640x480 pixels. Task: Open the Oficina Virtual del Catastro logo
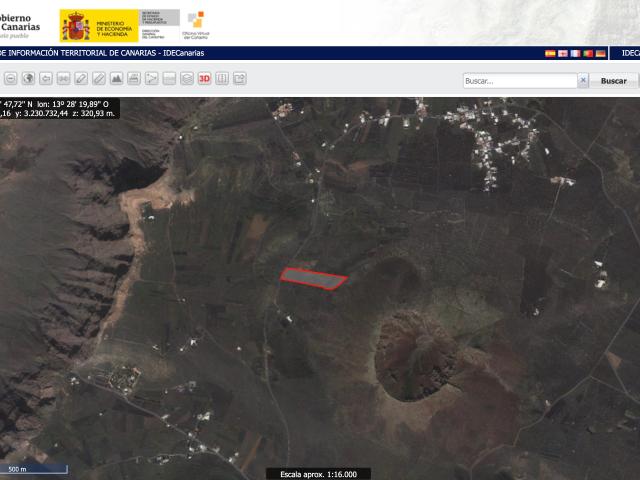click(196, 25)
